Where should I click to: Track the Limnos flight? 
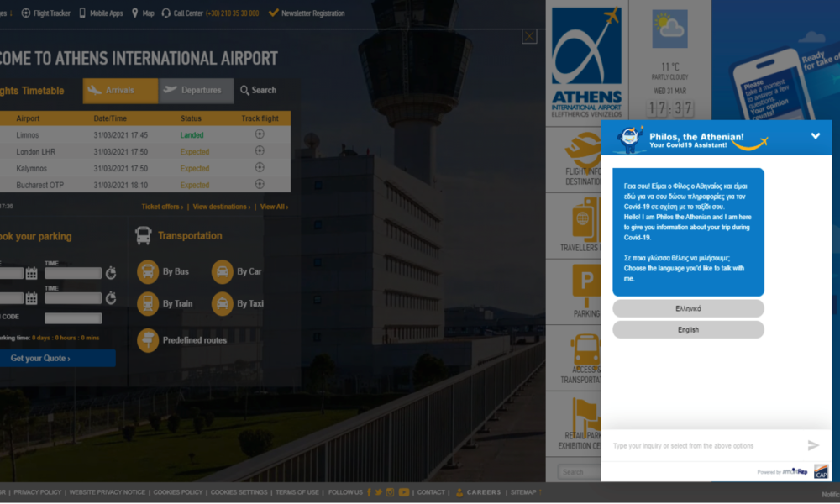(x=260, y=134)
